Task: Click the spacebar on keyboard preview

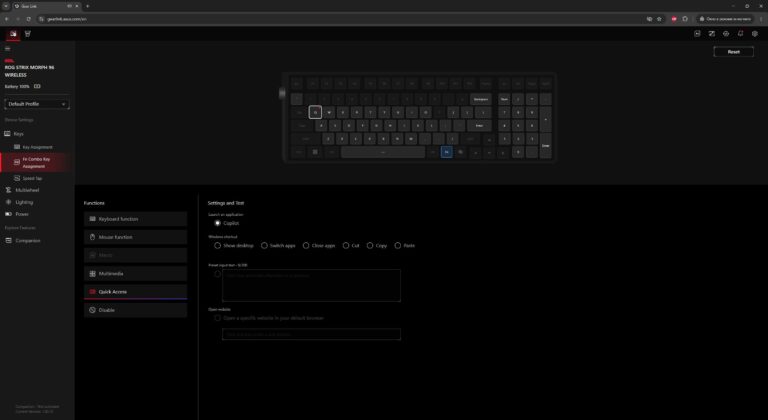Action: point(383,152)
